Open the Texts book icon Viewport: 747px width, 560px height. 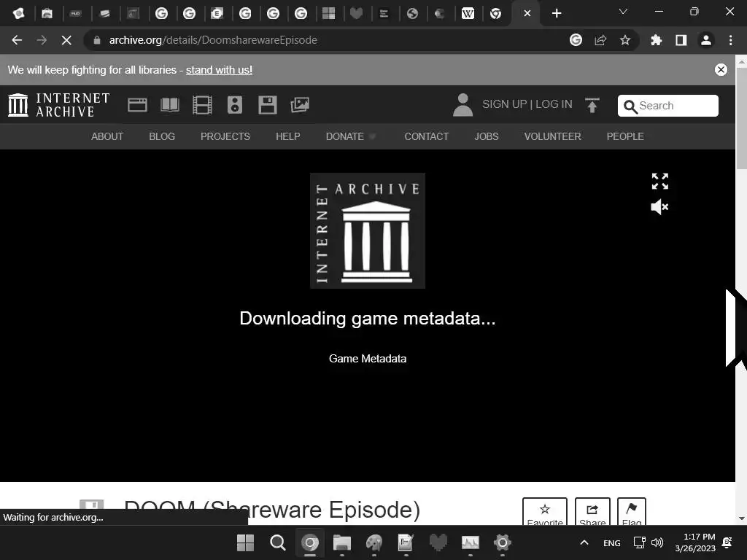coord(169,105)
